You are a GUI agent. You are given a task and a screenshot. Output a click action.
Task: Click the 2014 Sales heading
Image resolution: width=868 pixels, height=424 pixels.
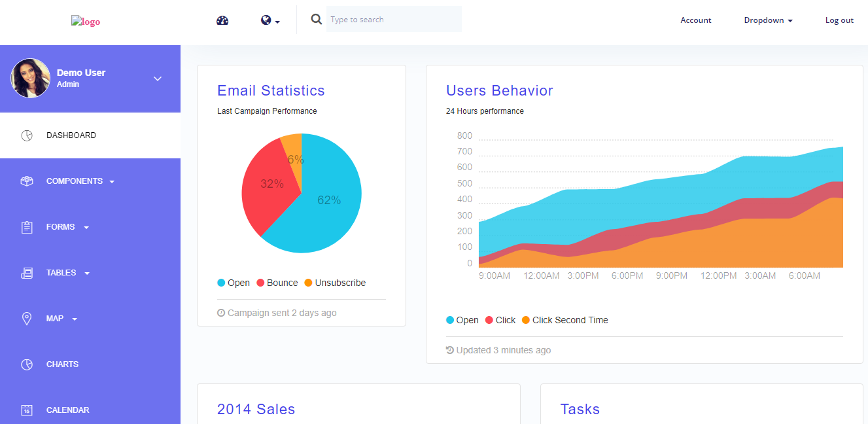click(256, 409)
